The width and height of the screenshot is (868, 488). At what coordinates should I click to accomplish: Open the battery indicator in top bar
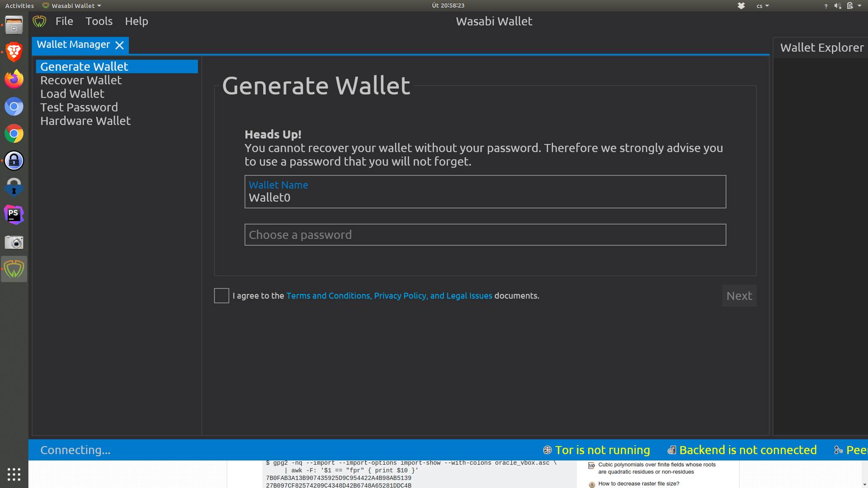(850, 6)
